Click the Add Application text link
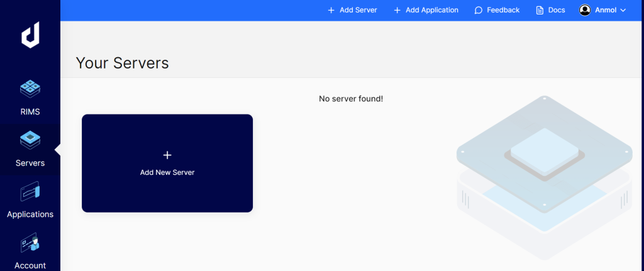 pyautogui.click(x=431, y=10)
